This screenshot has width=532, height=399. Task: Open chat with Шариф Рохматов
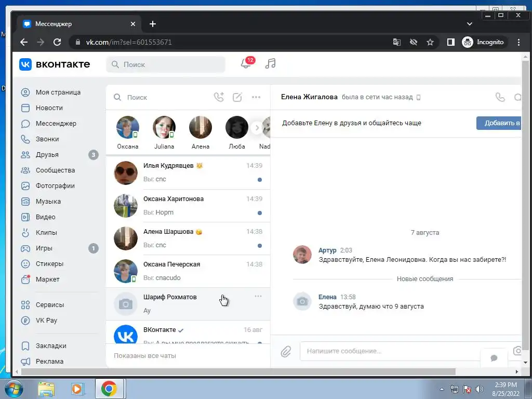coord(188,304)
